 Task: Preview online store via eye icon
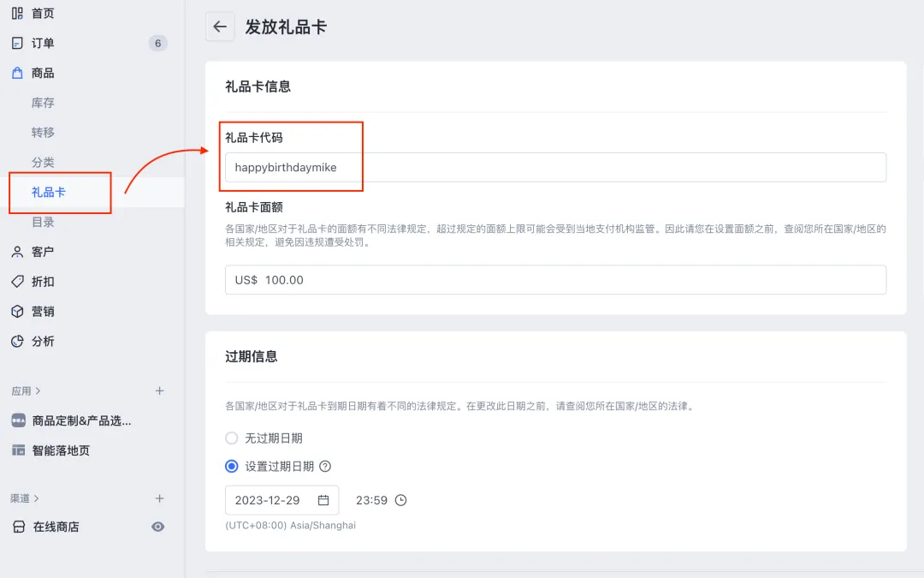tap(158, 527)
